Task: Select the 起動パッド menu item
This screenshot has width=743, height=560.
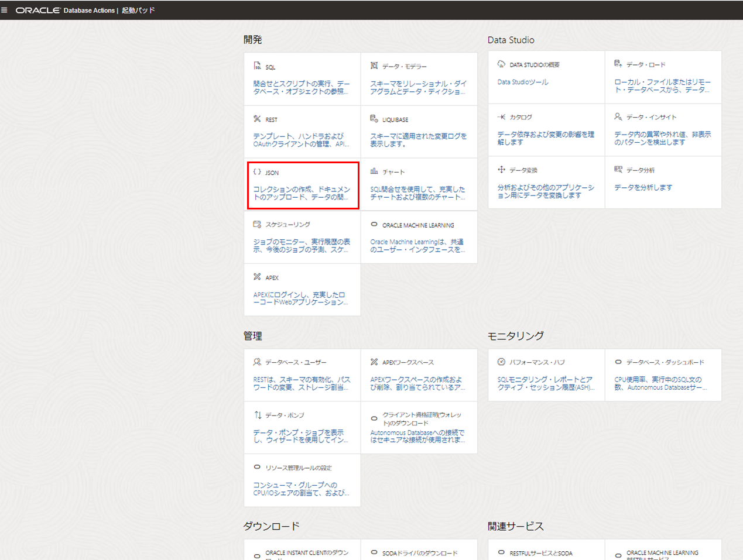Action: coord(139,9)
